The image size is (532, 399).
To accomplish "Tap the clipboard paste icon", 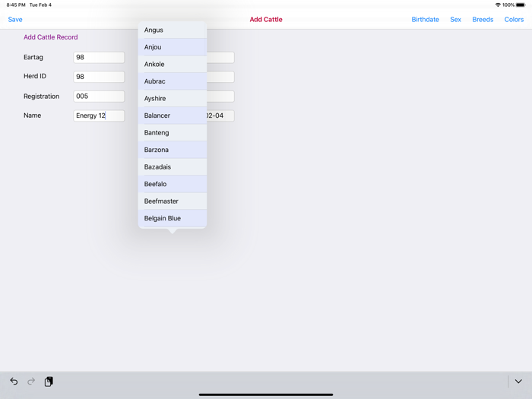I will 49,382.
